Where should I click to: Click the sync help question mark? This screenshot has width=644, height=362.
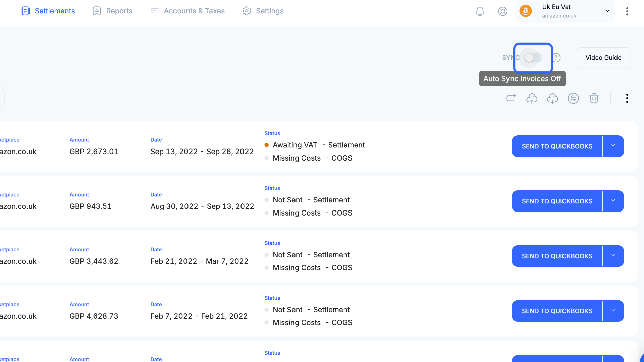(556, 58)
